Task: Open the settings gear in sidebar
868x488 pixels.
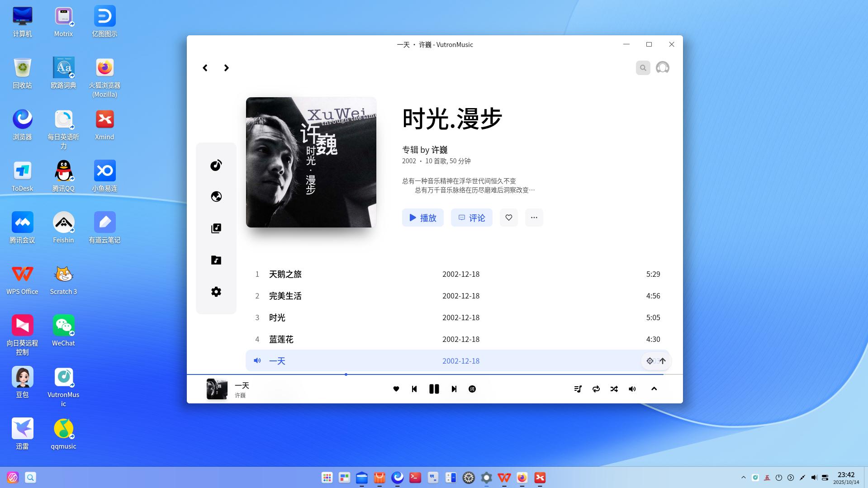Action: coord(216,292)
